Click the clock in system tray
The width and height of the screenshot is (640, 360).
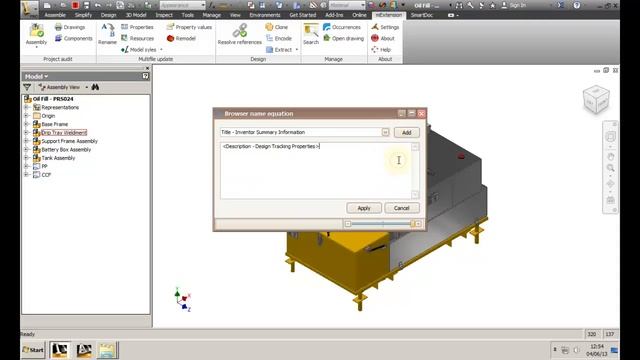(597, 350)
